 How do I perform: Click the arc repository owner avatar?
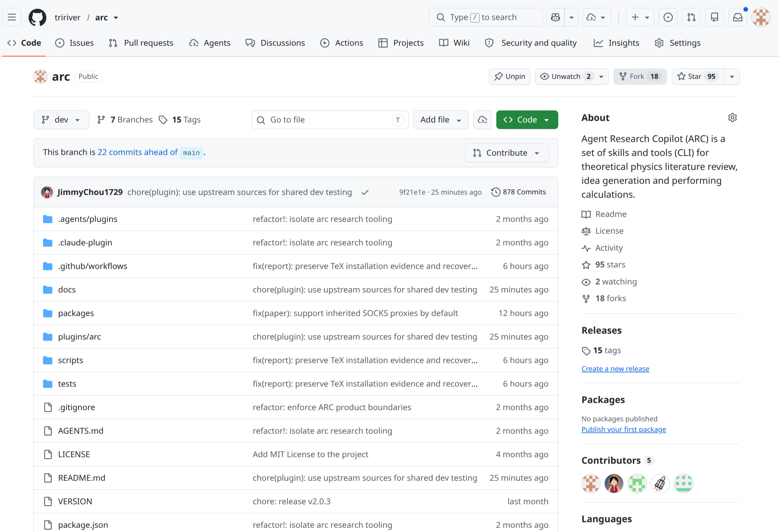coord(40,76)
